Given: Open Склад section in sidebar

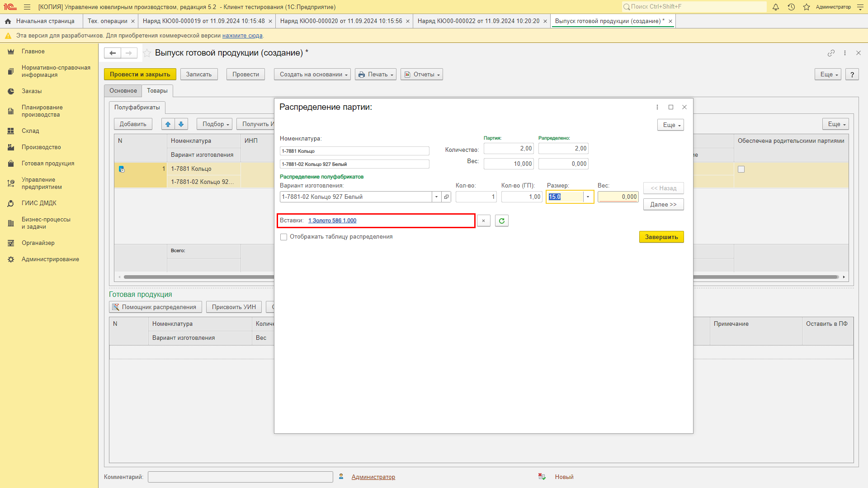Looking at the screenshot, I should [x=30, y=131].
